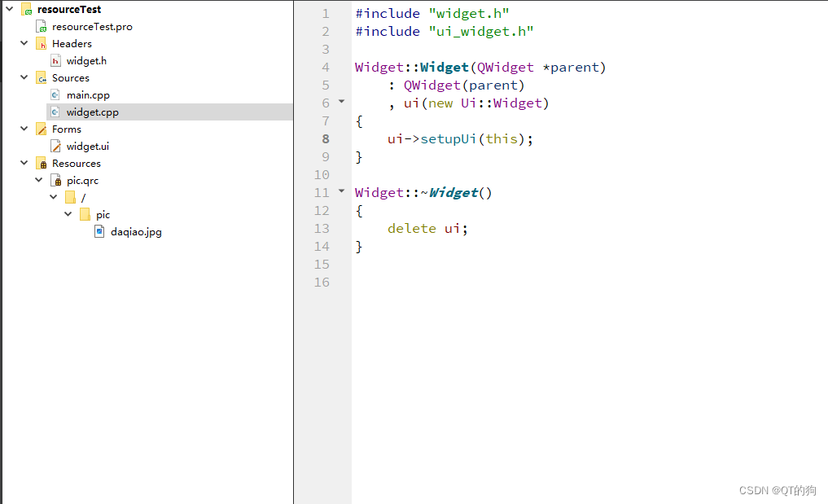Click the pic.qrc resource file icon
The height and width of the screenshot is (504, 828).
(x=55, y=180)
